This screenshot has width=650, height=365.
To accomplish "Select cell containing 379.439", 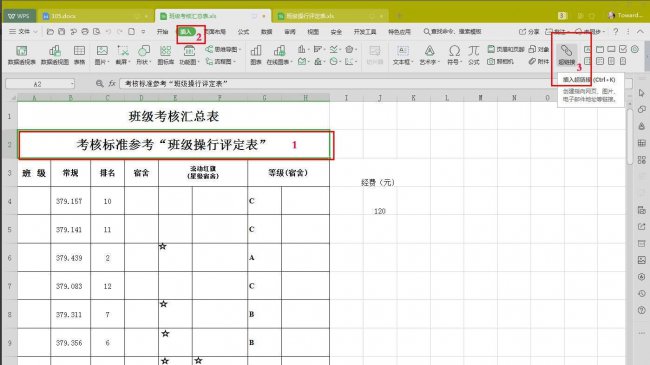I will click(x=70, y=258).
